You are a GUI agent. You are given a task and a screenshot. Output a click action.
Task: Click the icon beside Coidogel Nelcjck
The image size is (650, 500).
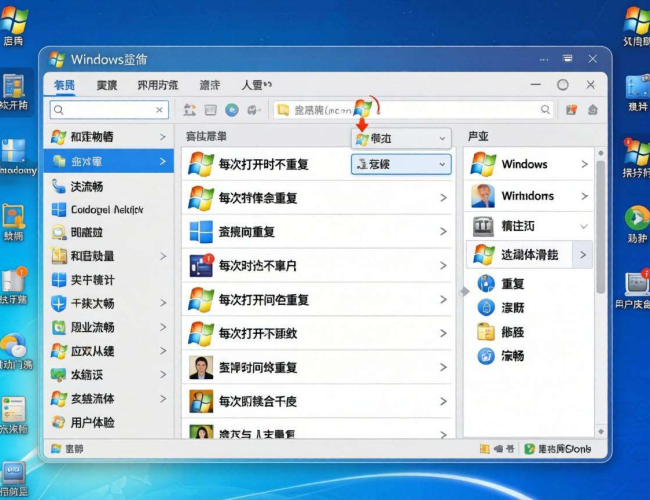58,209
